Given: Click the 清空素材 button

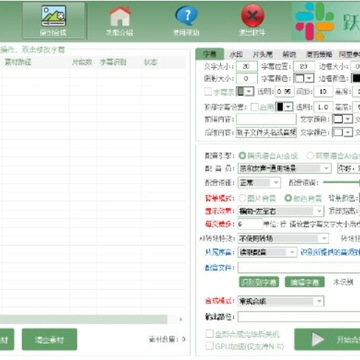Looking at the screenshot, I should [x=49, y=339].
